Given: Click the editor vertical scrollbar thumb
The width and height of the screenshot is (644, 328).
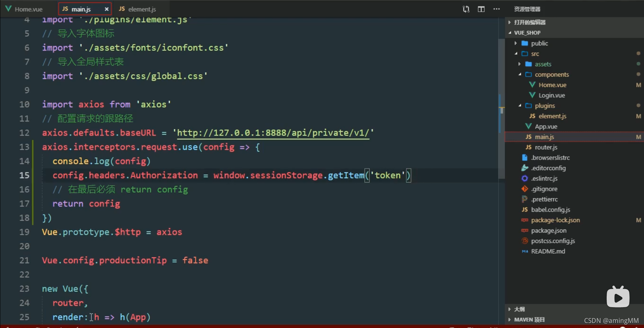Looking at the screenshot, I should pos(501,109).
